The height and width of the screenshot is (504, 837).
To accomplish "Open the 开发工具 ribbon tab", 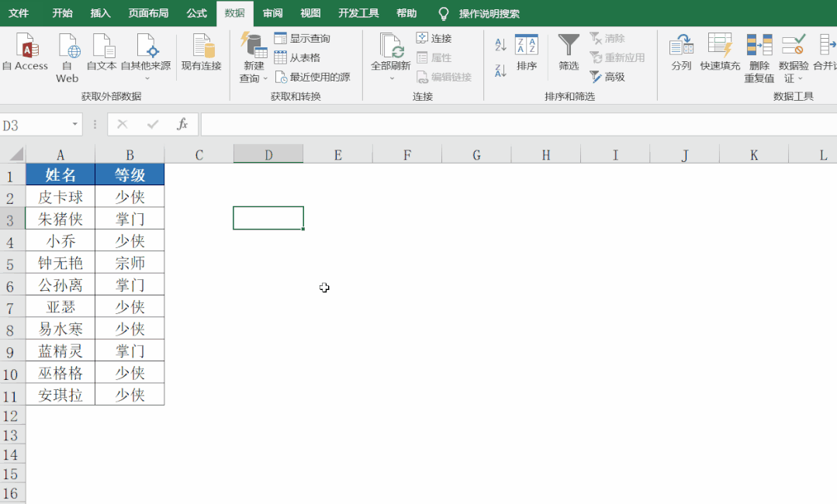I will pyautogui.click(x=358, y=13).
